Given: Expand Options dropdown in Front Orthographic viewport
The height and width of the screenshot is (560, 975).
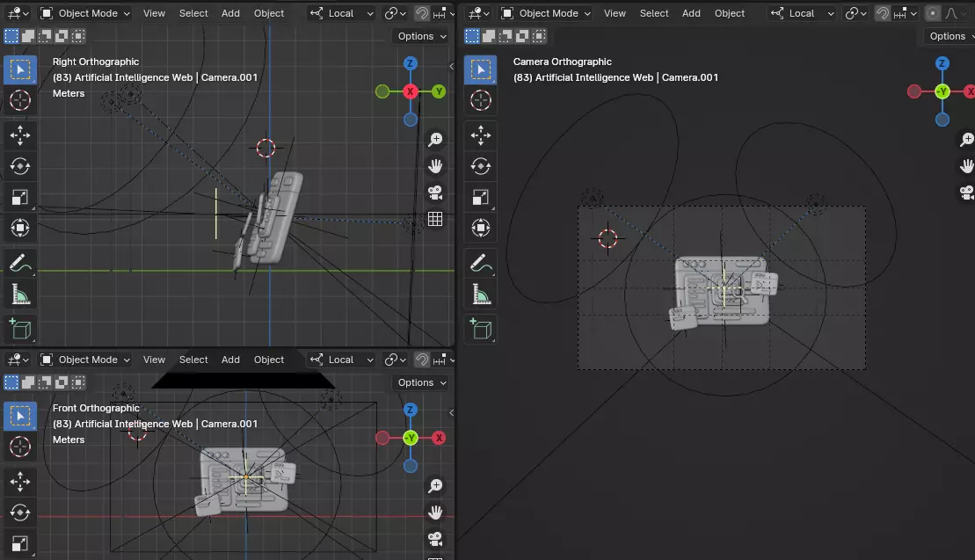Looking at the screenshot, I should pyautogui.click(x=422, y=382).
